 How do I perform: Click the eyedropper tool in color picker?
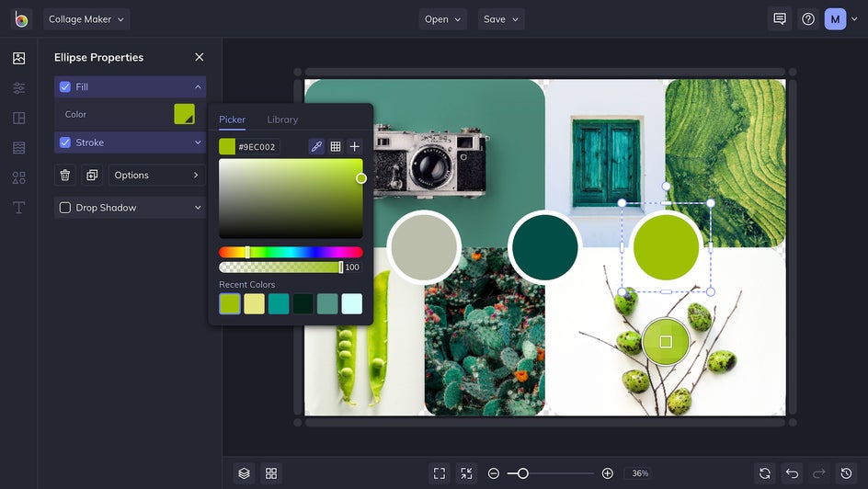(x=316, y=146)
